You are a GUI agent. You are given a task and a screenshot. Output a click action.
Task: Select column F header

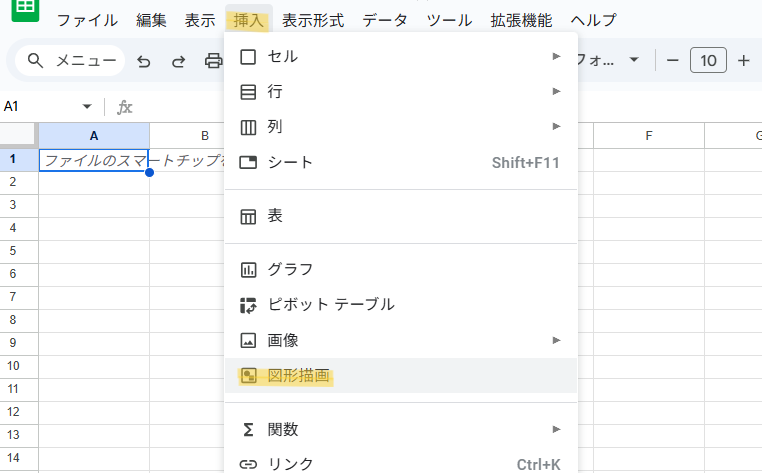[x=649, y=136]
